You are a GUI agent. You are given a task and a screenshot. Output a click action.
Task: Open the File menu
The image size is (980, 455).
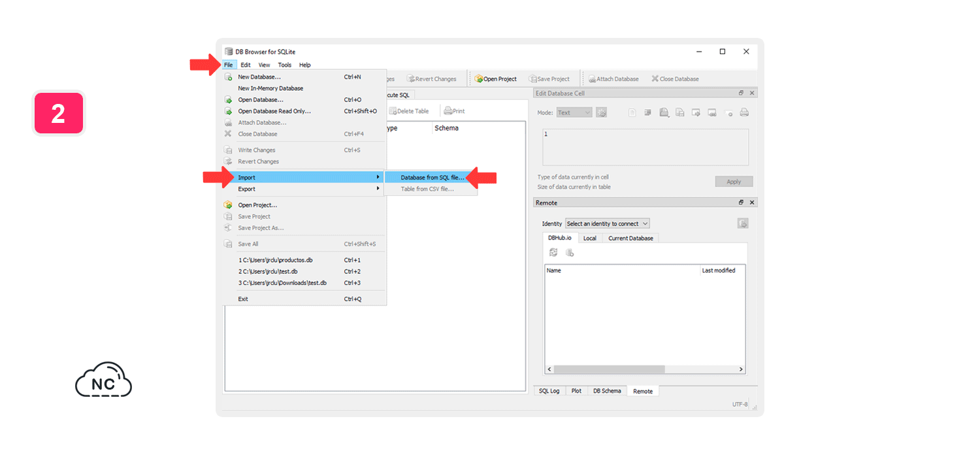pyautogui.click(x=228, y=65)
